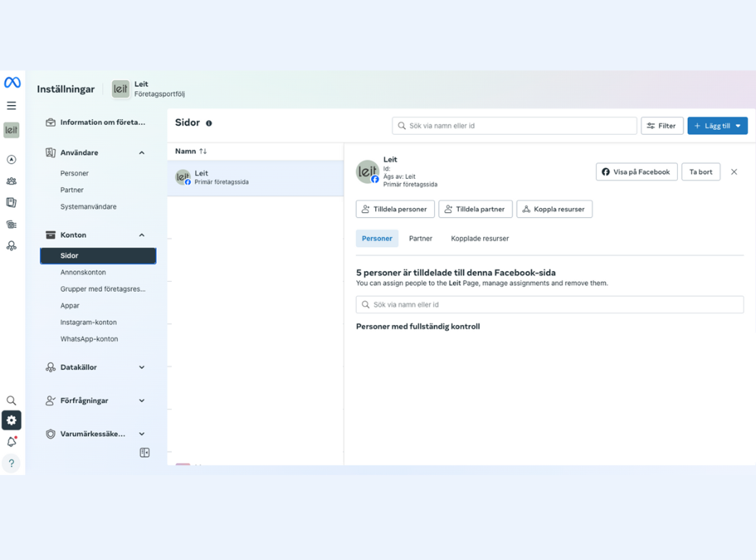Focus the top pages search field
The height and width of the screenshot is (560, 756).
tap(514, 126)
